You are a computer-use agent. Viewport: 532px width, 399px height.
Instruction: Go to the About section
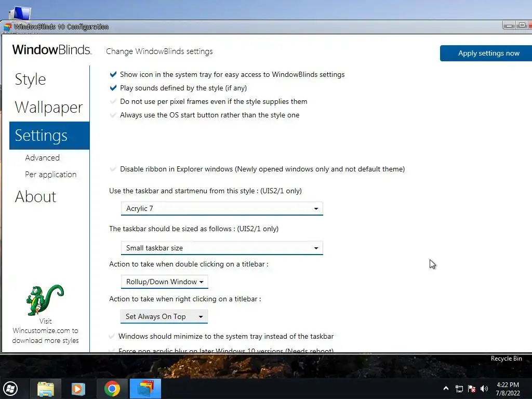36,196
